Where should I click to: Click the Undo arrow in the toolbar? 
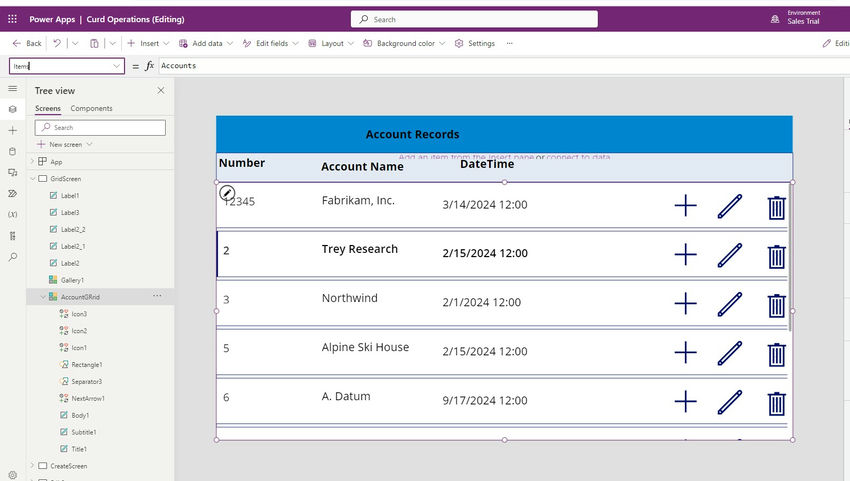click(57, 44)
